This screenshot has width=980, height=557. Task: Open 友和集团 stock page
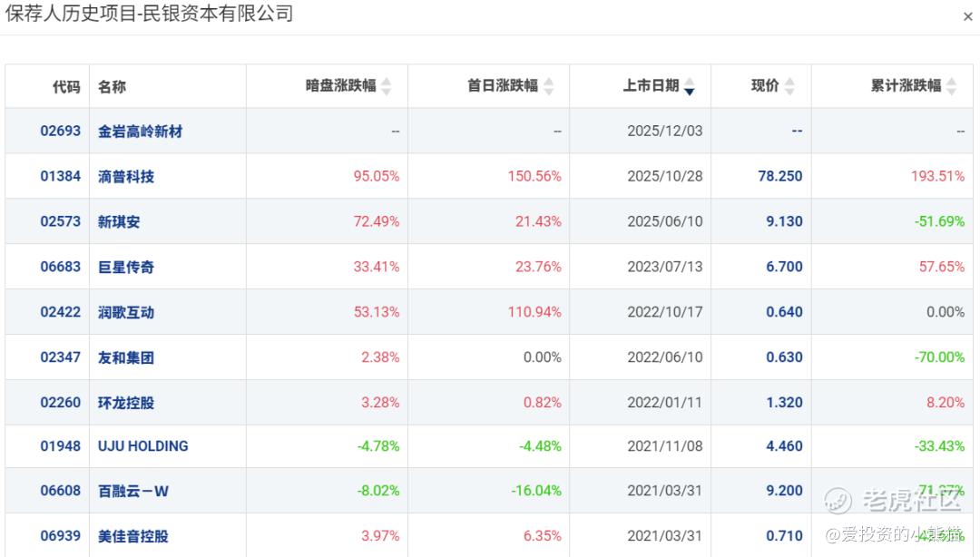(x=125, y=357)
